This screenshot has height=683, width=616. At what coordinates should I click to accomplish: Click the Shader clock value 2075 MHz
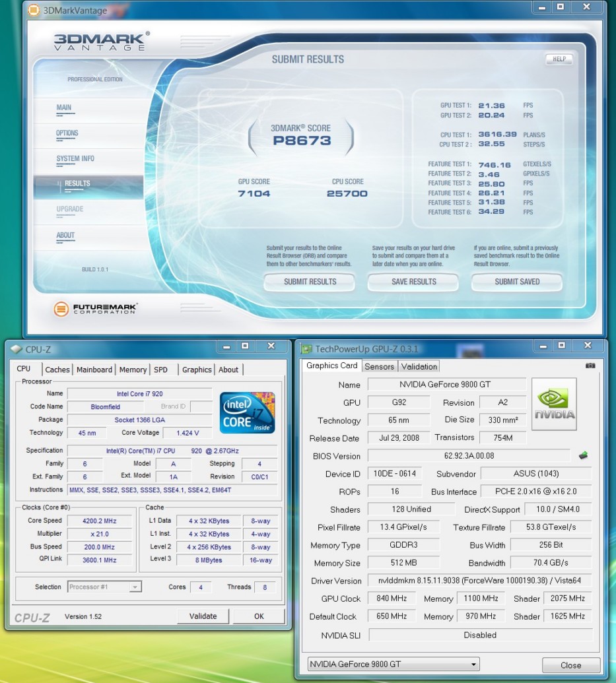(568, 599)
